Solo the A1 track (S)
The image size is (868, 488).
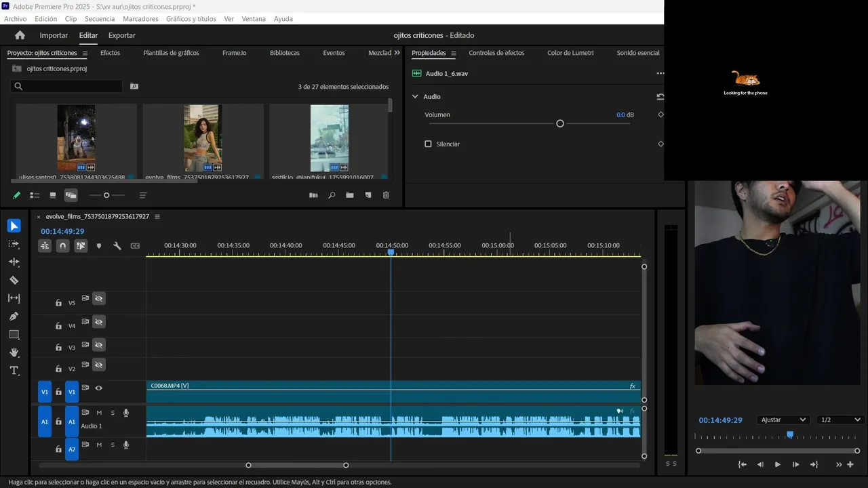coord(113,413)
